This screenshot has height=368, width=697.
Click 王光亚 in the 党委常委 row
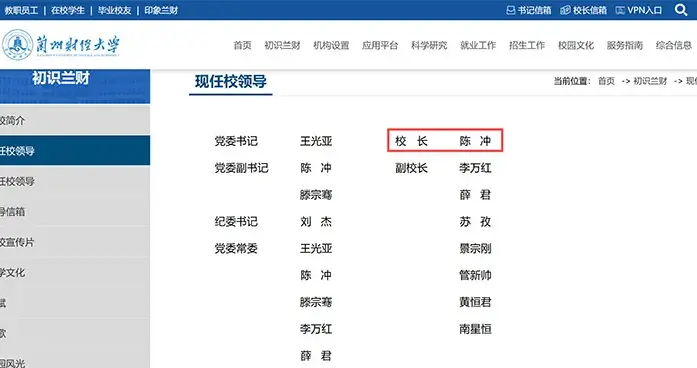(316, 248)
